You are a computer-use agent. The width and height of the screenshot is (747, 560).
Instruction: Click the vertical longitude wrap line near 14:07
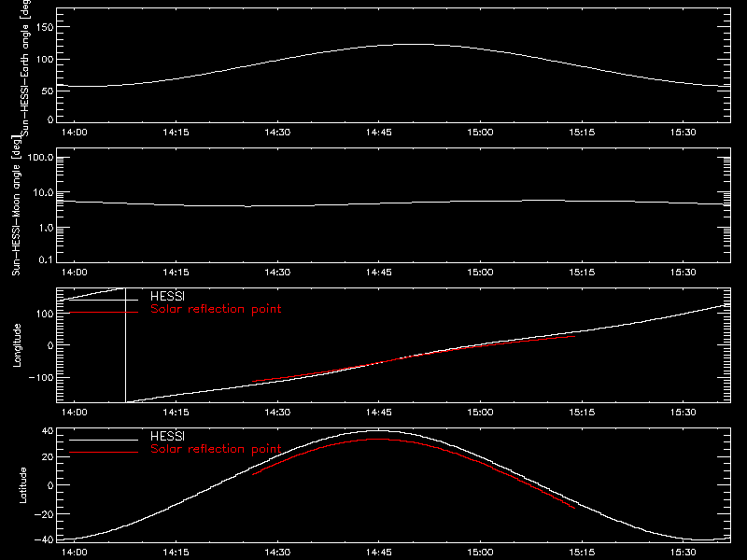tap(125, 345)
